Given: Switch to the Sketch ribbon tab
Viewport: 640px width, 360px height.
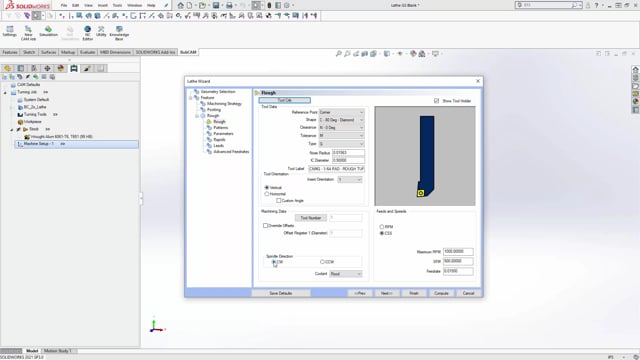Looking at the screenshot, I should [x=29, y=52].
